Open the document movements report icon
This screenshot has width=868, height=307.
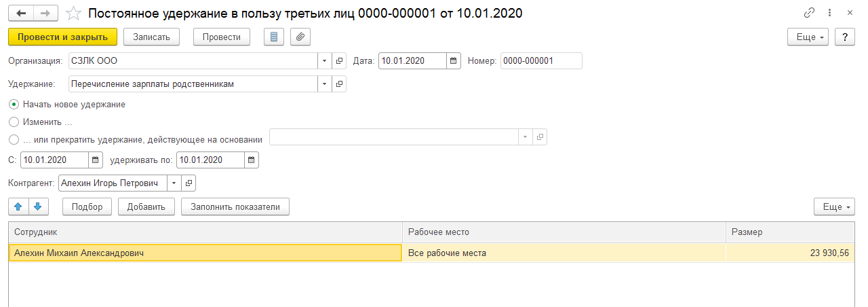[x=274, y=37]
